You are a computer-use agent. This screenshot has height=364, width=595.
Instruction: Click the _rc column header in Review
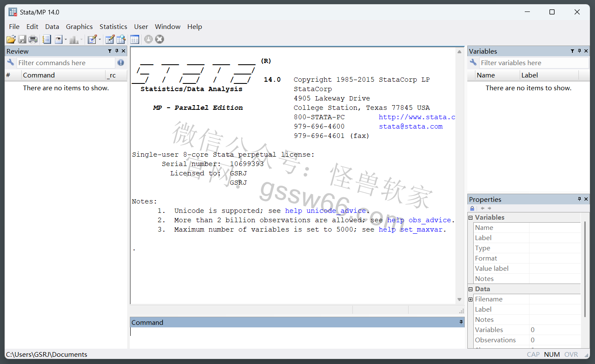tap(116, 75)
